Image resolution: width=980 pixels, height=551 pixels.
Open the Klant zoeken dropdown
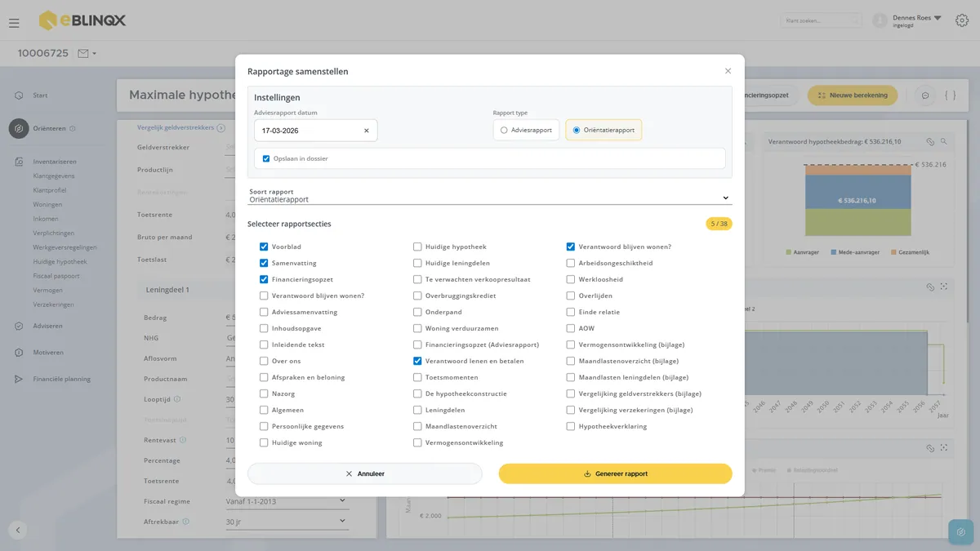821,20
